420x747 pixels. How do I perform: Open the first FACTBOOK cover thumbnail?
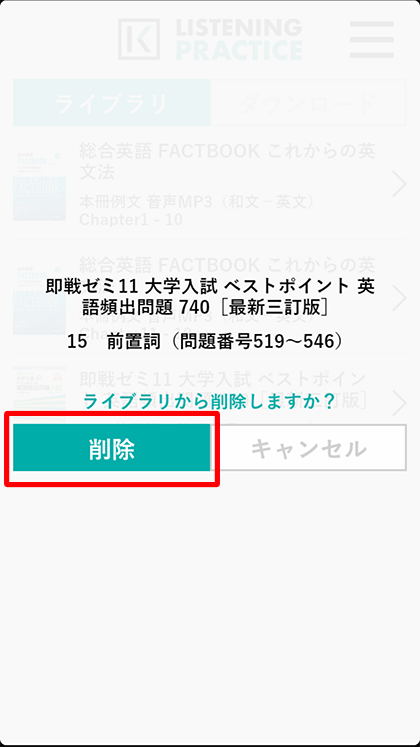pyautogui.click(x=40, y=187)
